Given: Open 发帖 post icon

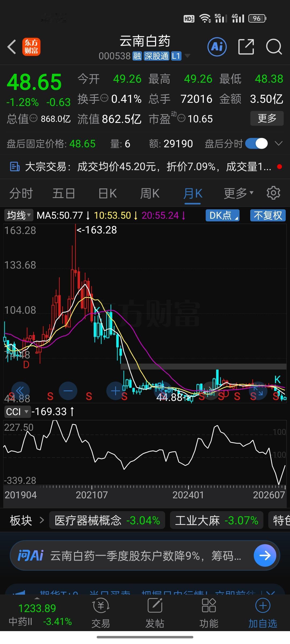Looking at the screenshot, I should coord(155,606).
